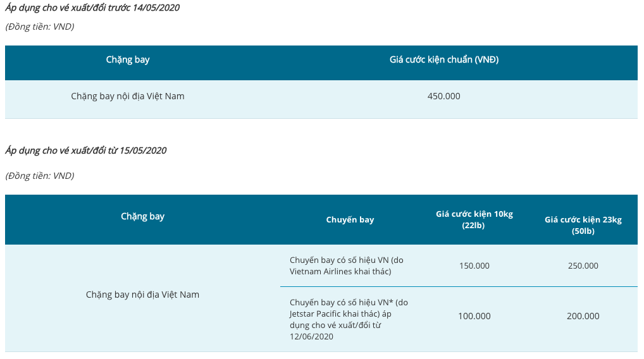Click the 'Chặng bay' header in first table
Screen dimensions: 644x359
128,60
